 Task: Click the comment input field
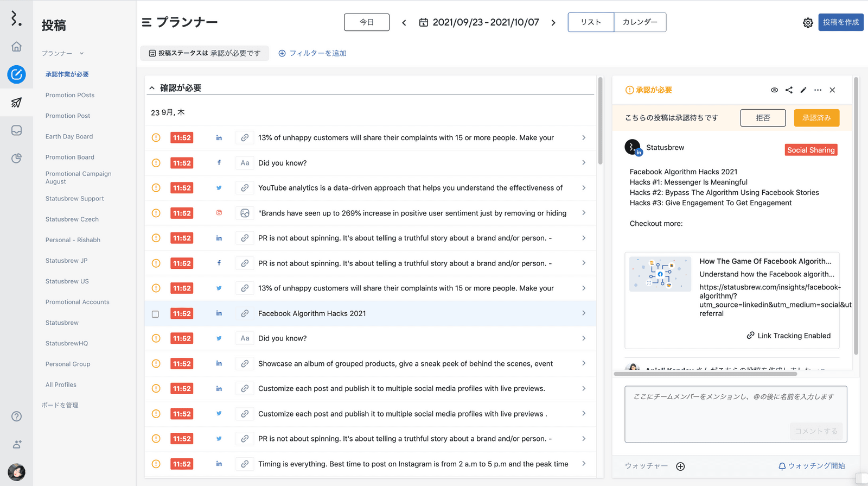[x=735, y=407]
